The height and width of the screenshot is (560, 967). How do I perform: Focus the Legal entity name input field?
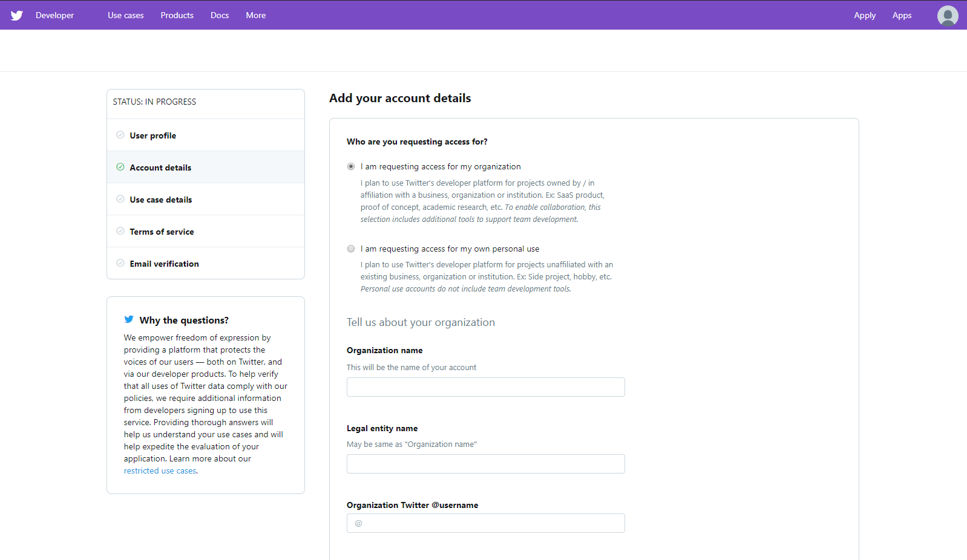[x=486, y=464]
